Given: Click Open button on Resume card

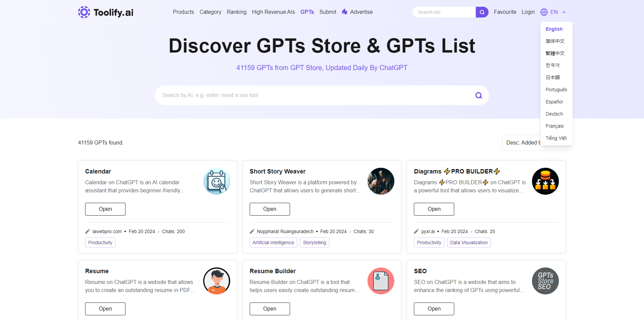Looking at the screenshot, I should point(105,309).
